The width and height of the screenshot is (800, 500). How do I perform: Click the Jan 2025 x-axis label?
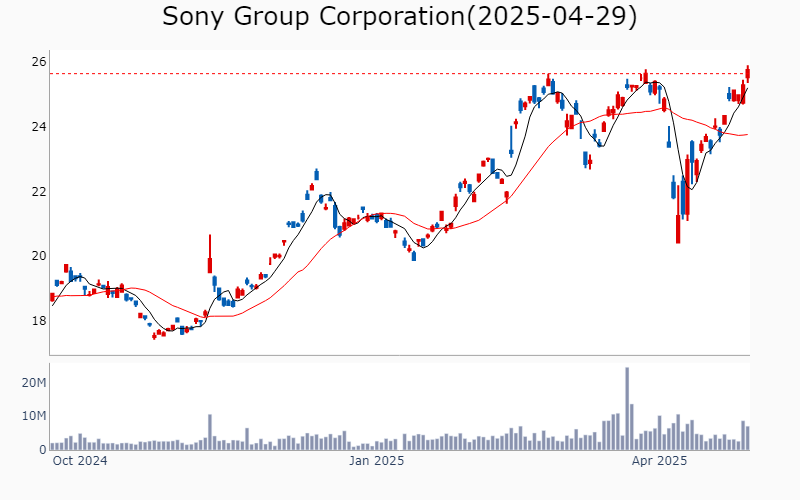[377, 461]
